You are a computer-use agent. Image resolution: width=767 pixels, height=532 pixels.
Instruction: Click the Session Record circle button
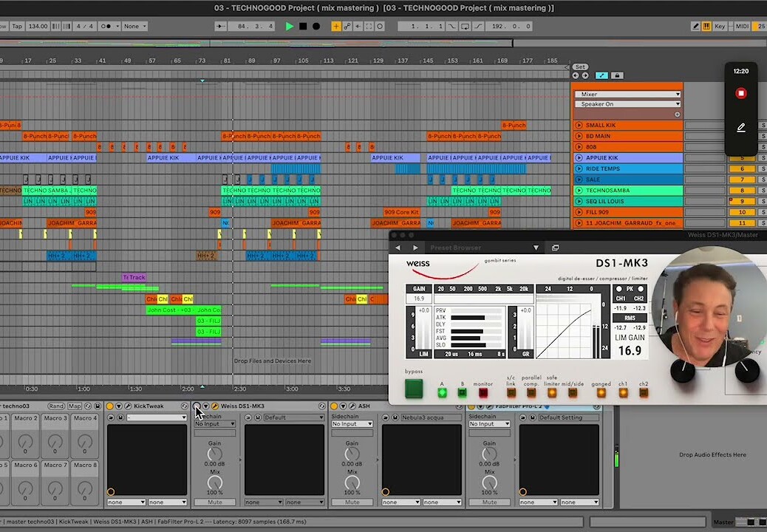click(380, 27)
